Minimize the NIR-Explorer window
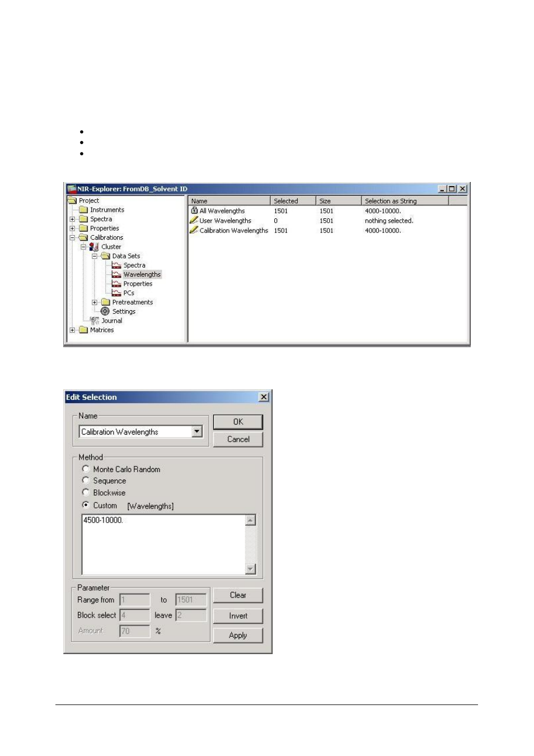Screen dimensions: 534x756 pyautogui.click(x=443, y=189)
